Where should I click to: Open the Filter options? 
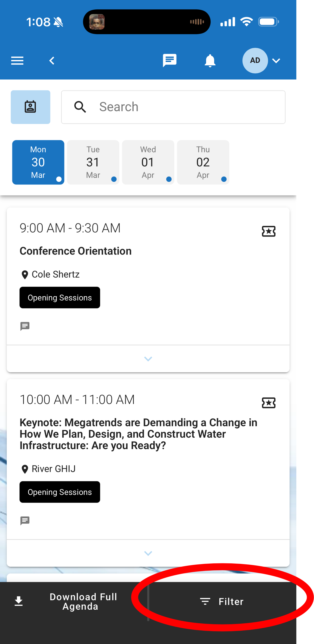pos(222,601)
